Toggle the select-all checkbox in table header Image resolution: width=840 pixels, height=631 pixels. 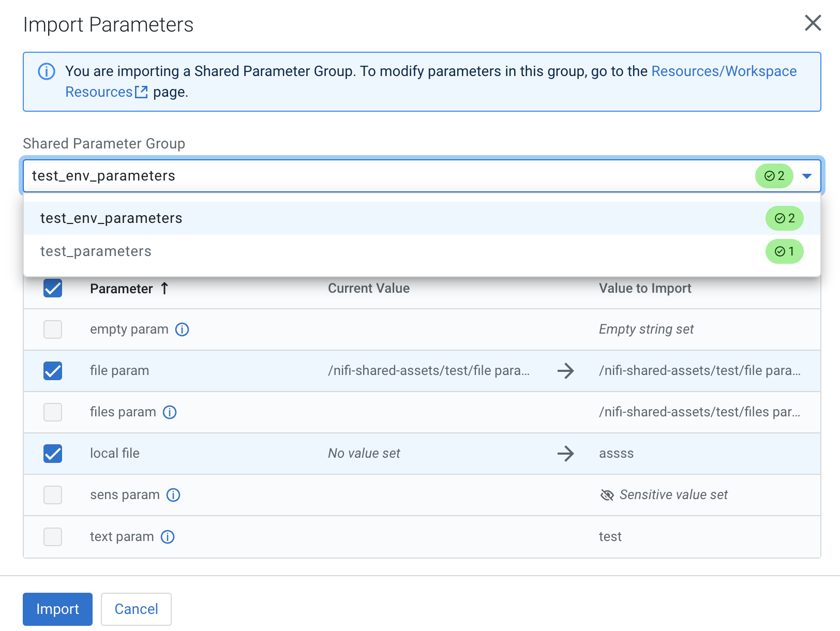pos(53,289)
